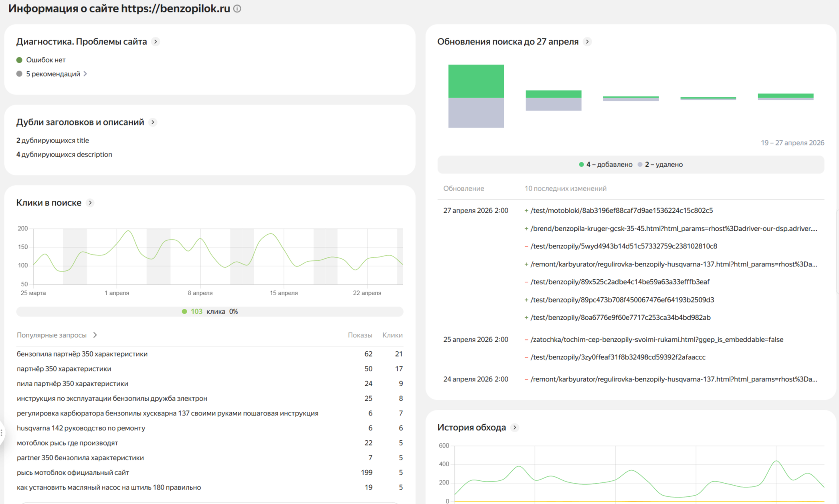
Task: Toggle the green 'добавлено' legend dot
Action: coord(581,165)
